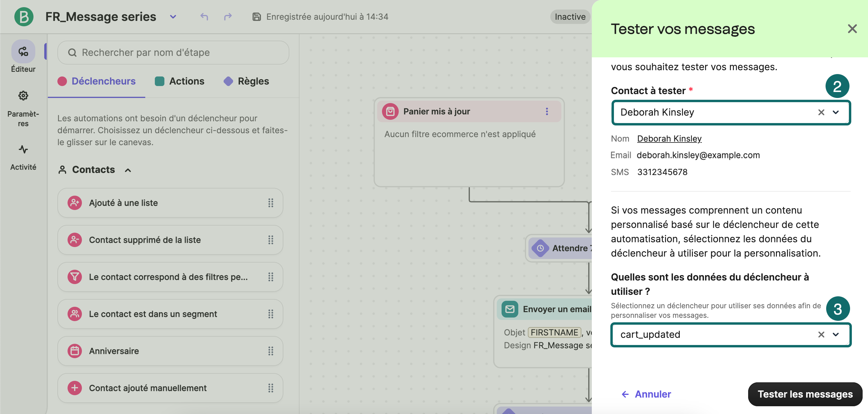Viewport: 868px width, 414px height.
Task: Click the search magnifier icon
Action: point(72,53)
